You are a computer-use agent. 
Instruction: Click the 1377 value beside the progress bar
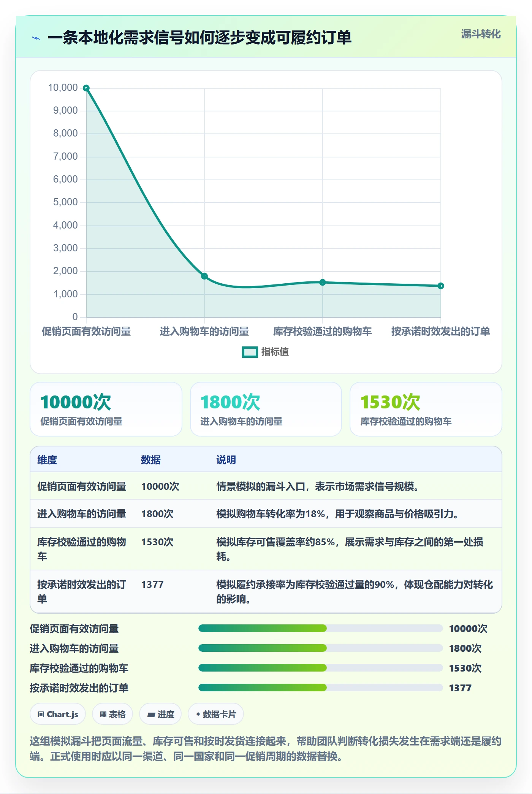pyautogui.click(x=460, y=688)
